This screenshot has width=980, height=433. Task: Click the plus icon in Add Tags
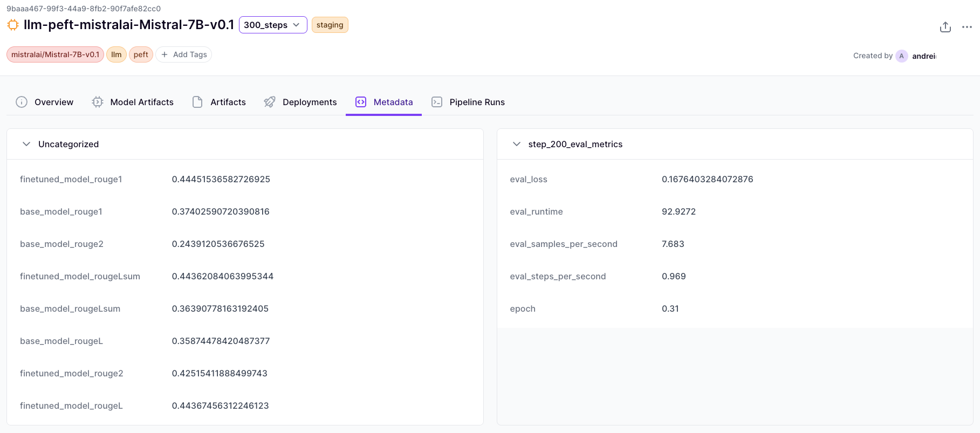[165, 54]
